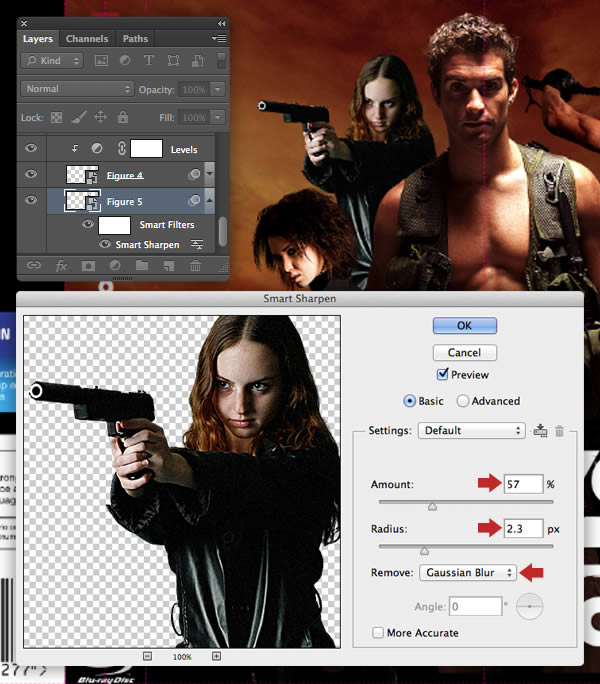Filter layers by smart object icon
Image resolution: width=600 pixels, height=684 pixels.
[197, 61]
